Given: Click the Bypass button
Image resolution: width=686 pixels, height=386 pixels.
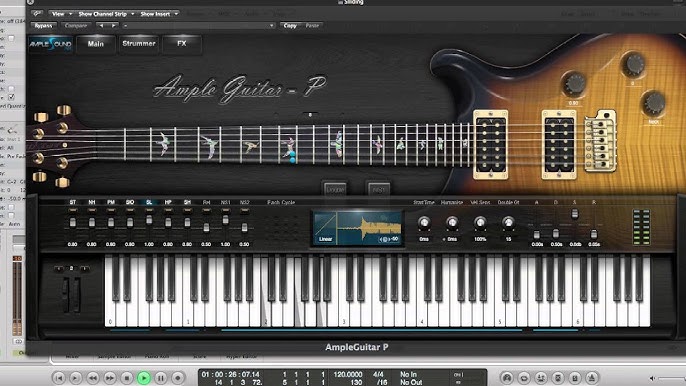Looking at the screenshot, I should [x=44, y=25].
